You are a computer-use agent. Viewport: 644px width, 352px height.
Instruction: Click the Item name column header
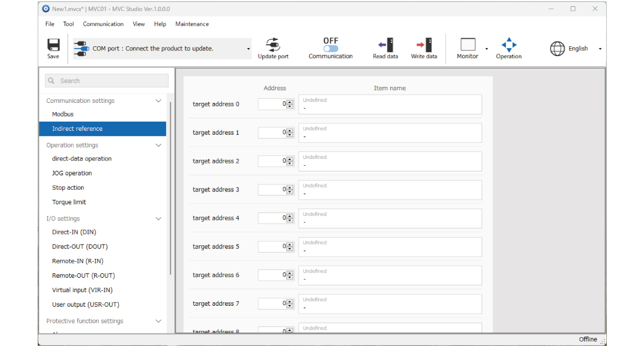[390, 88]
